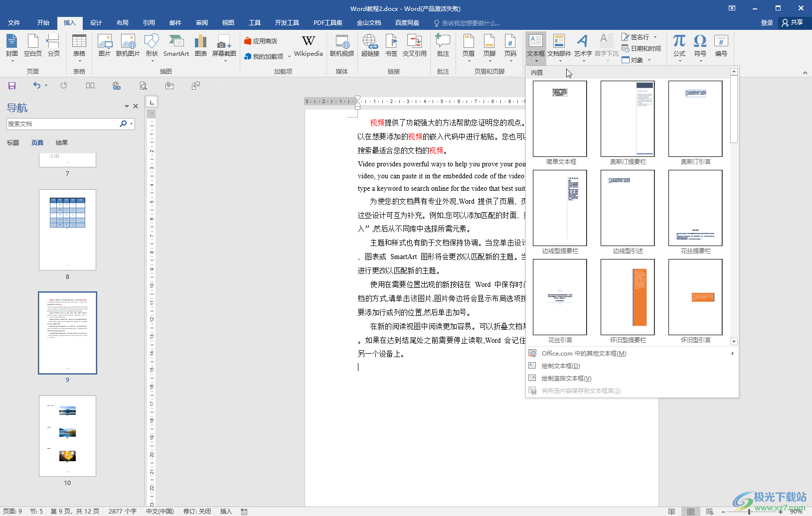812x516 pixels.
Task: Insert a picture (图片)
Action: click(x=105, y=46)
